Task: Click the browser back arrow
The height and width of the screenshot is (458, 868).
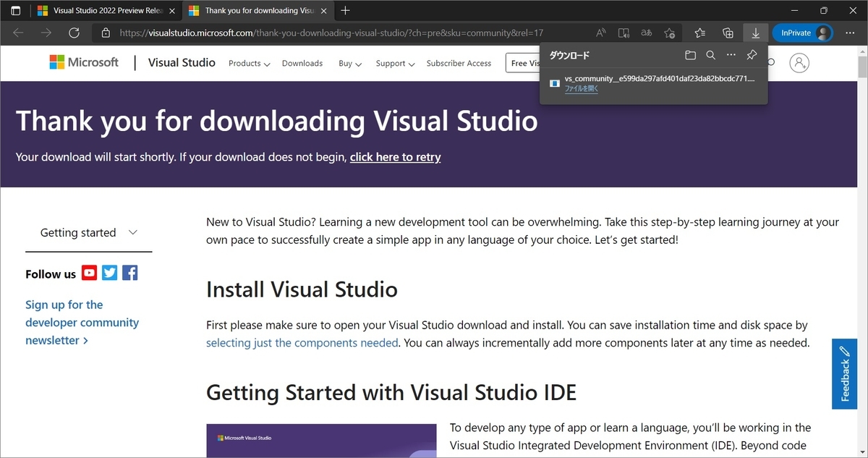Action: click(x=19, y=33)
